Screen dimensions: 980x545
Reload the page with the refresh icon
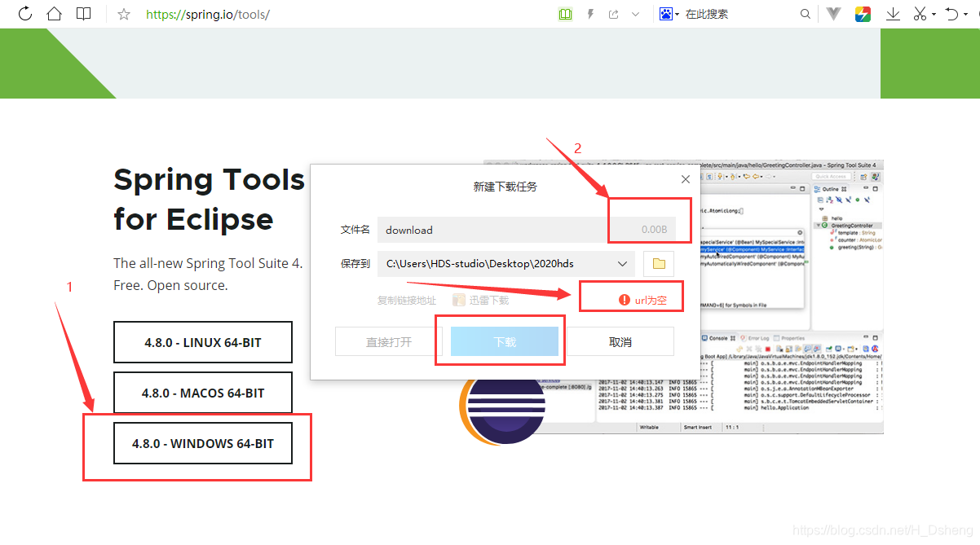(24, 14)
